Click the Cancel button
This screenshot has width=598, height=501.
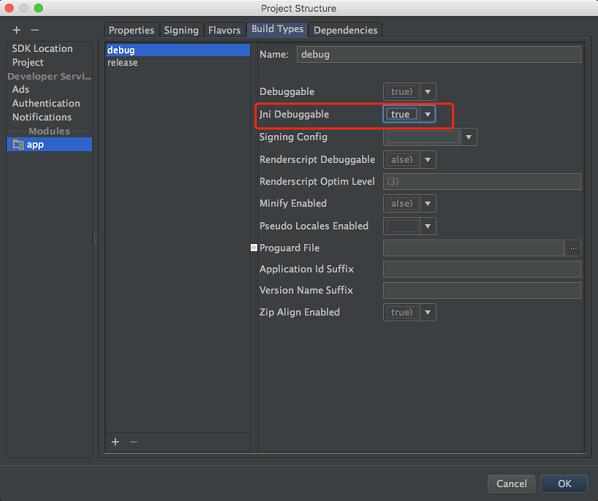[x=511, y=483]
